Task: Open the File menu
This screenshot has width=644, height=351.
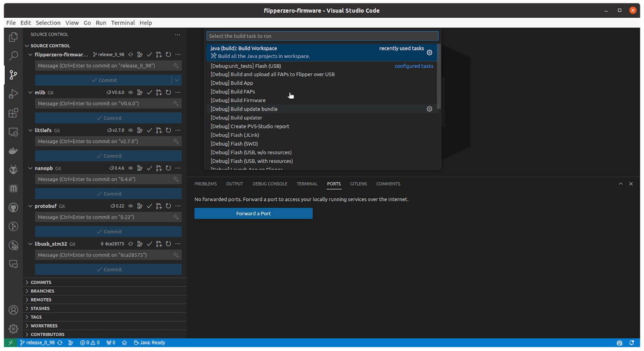Action: click(x=11, y=23)
